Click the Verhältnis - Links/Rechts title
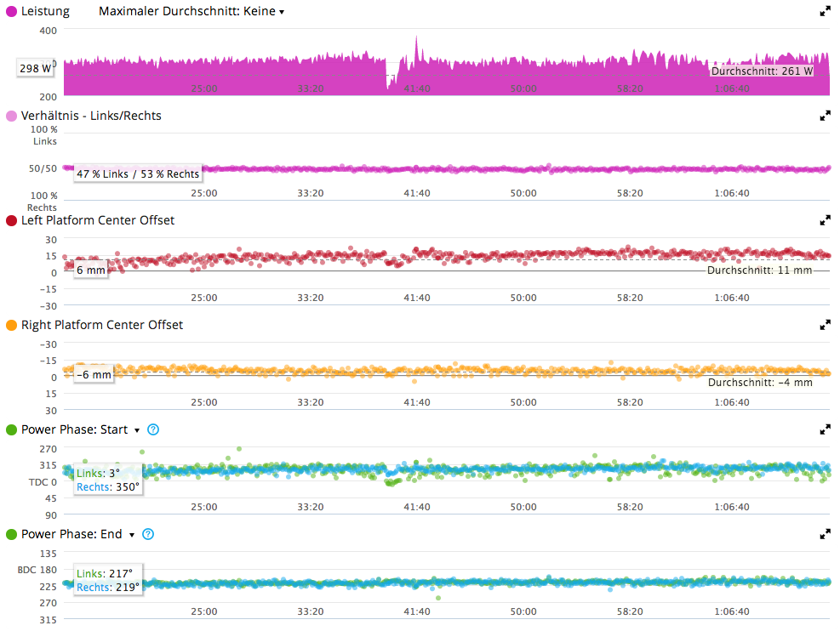This screenshot has width=840, height=631. (x=91, y=116)
